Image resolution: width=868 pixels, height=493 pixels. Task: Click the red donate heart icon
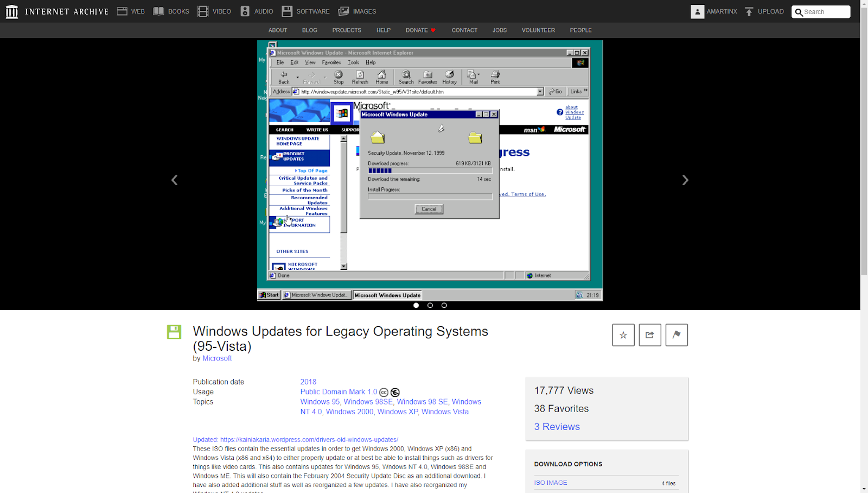pos(433,30)
